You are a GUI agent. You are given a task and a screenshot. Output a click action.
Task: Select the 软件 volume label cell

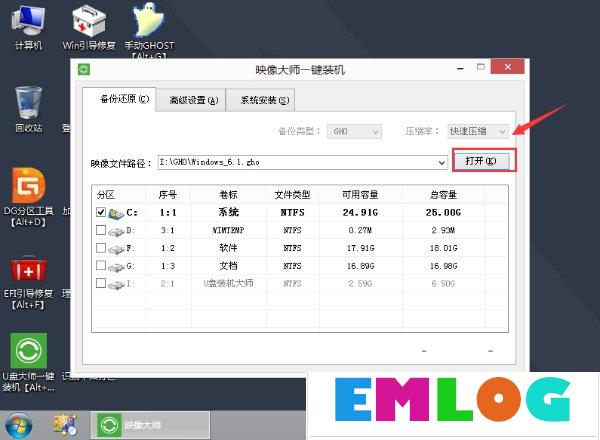(x=228, y=248)
